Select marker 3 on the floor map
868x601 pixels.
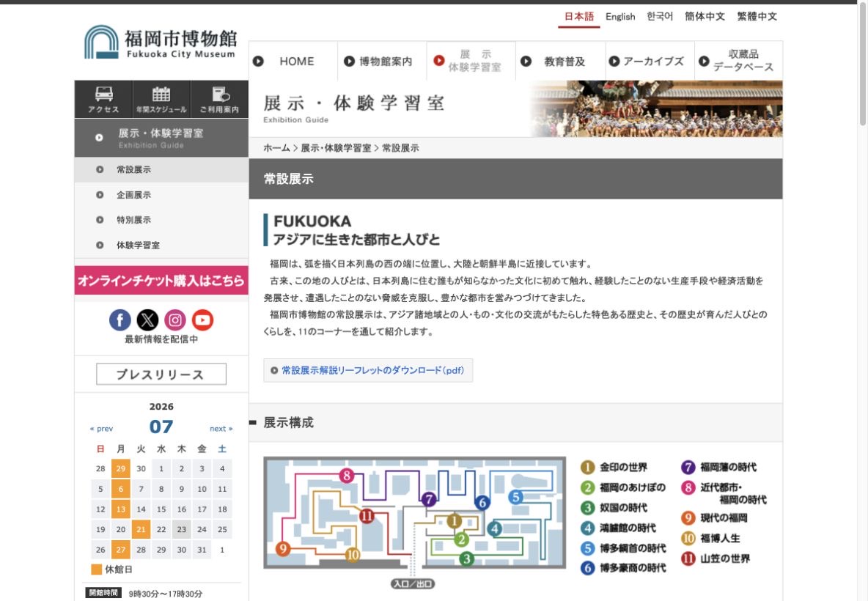coord(467,559)
